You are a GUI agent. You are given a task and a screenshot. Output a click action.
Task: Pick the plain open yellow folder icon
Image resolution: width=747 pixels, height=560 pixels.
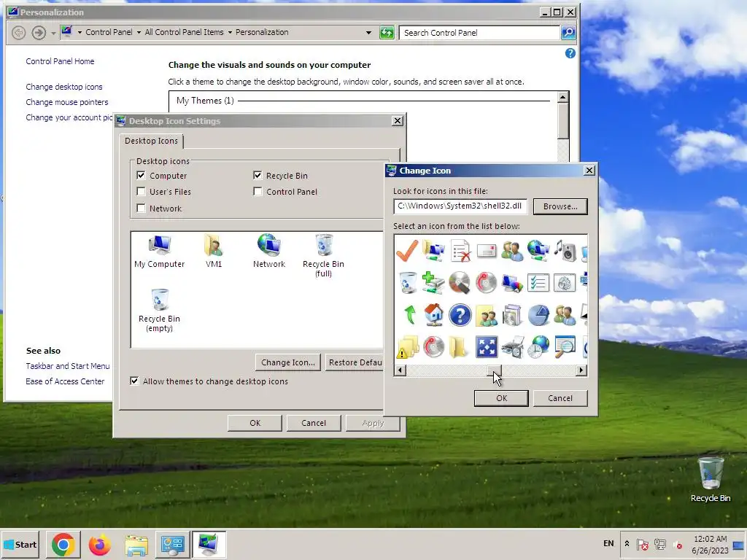click(x=458, y=347)
